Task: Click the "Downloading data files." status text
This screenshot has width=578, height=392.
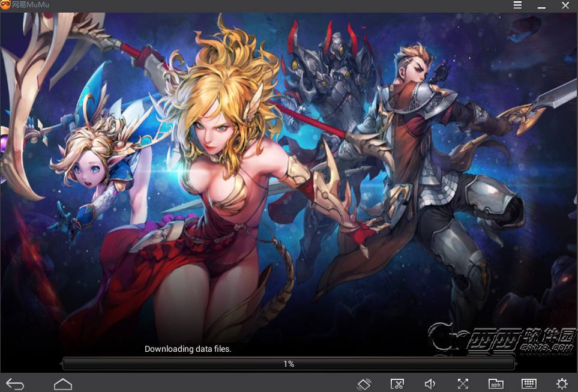Action: [188, 349]
